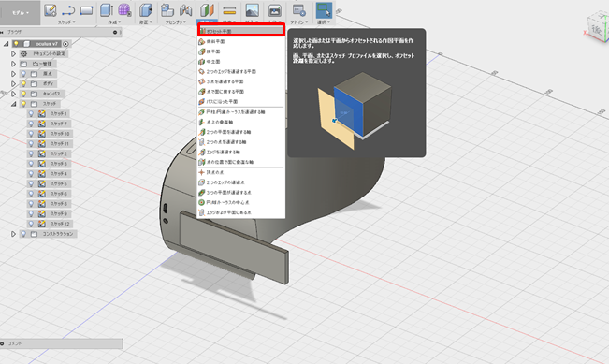Expand the コンストラクション node

13,234
